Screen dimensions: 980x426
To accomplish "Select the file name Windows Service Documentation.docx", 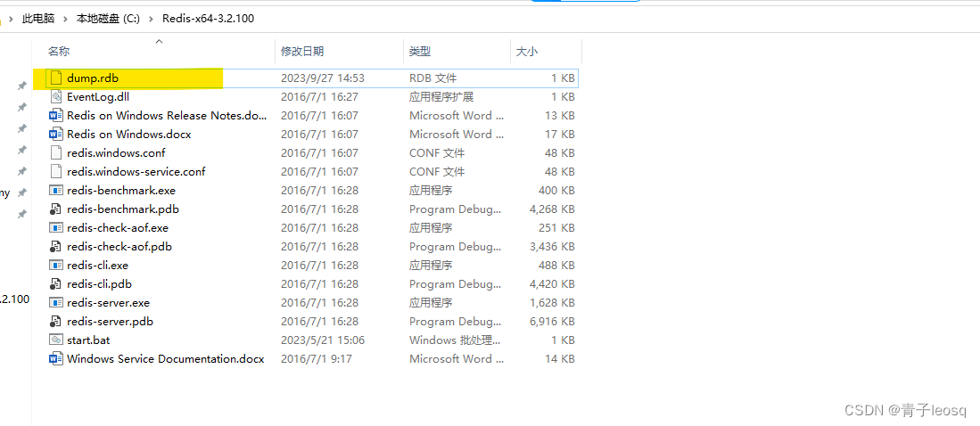I will pyautogui.click(x=166, y=359).
